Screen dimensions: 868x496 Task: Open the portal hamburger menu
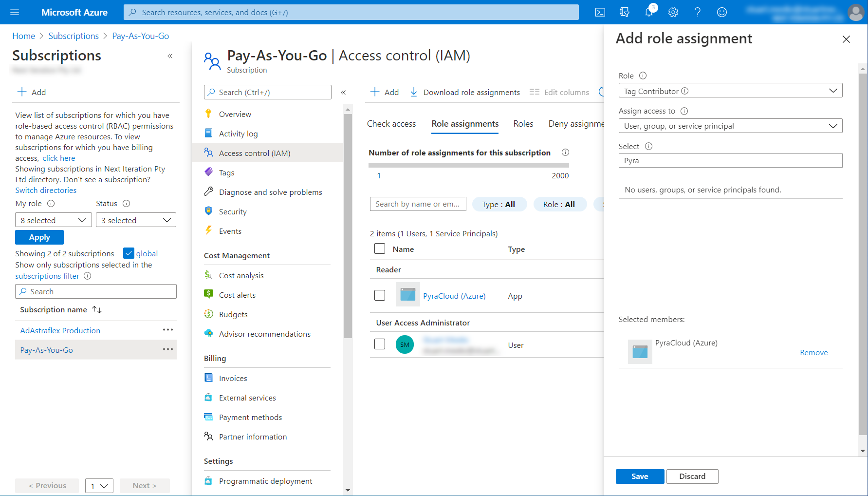15,12
